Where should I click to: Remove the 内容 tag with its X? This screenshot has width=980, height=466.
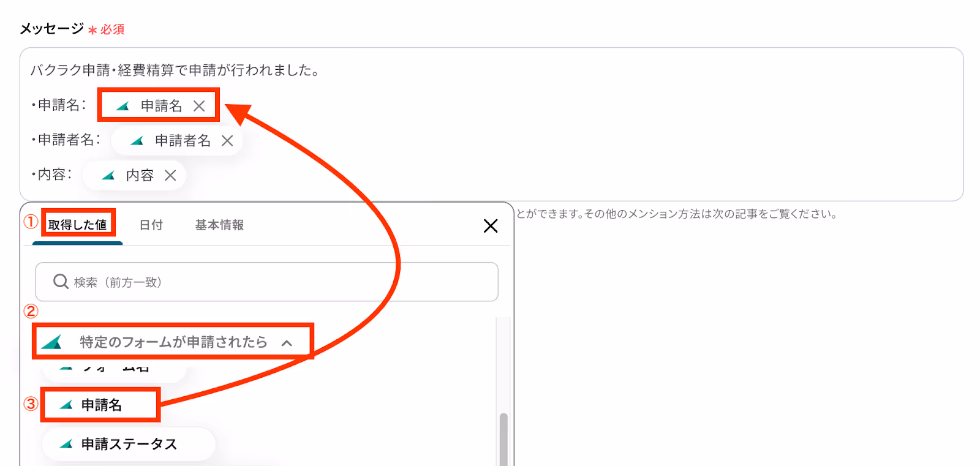tap(170, 176)
